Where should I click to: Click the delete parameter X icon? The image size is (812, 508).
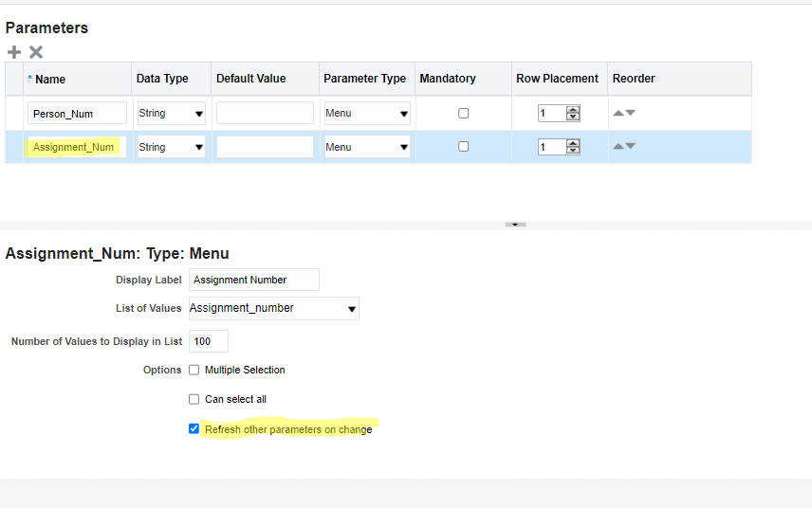36,52
